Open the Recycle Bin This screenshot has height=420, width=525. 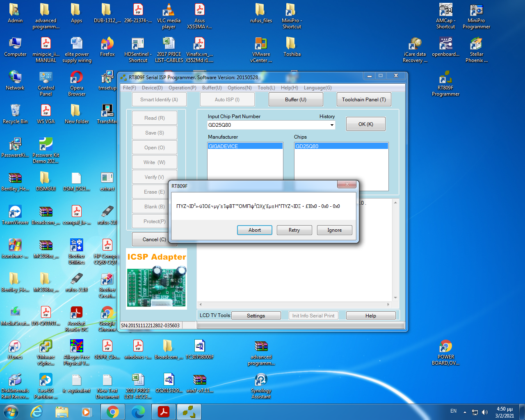15,114
